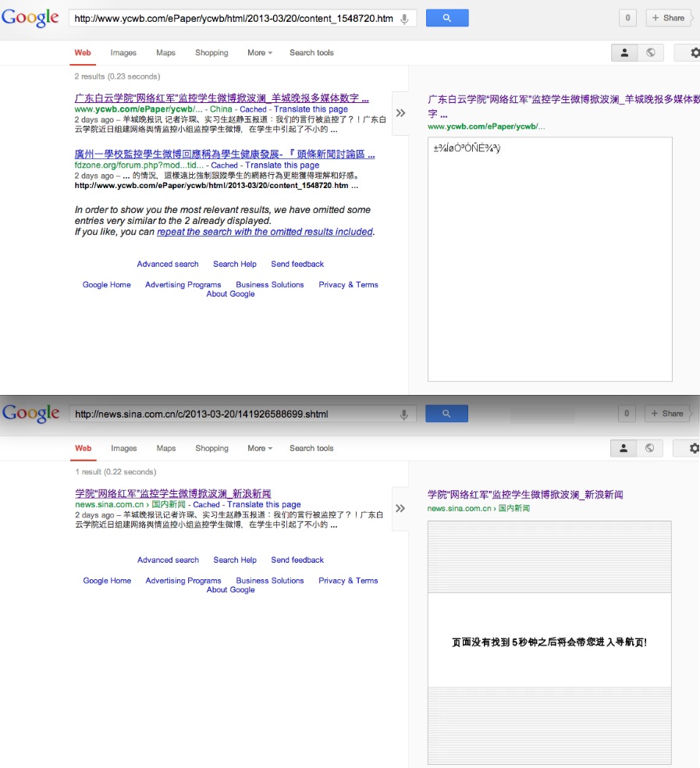Image resolution: width=700 pixels, height=768 pixels.
Task: Open Search Help in bottom screenshot
Action: pyautogui.click(x=235, y=560)
